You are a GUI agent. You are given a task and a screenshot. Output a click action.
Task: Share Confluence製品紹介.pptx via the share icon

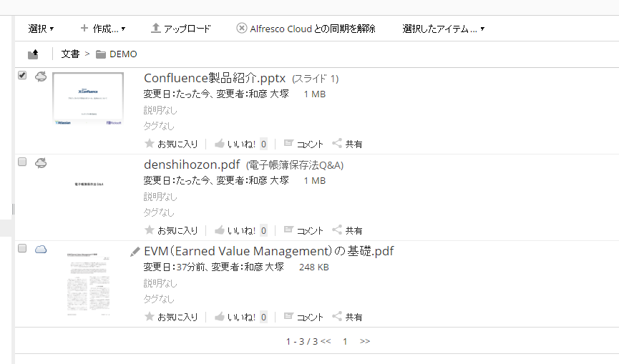[347, 144]
